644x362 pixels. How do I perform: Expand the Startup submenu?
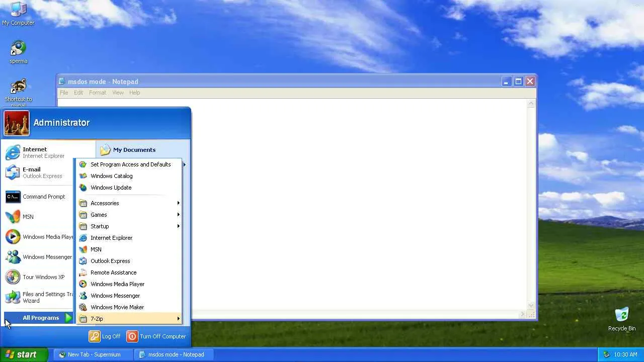129,226
